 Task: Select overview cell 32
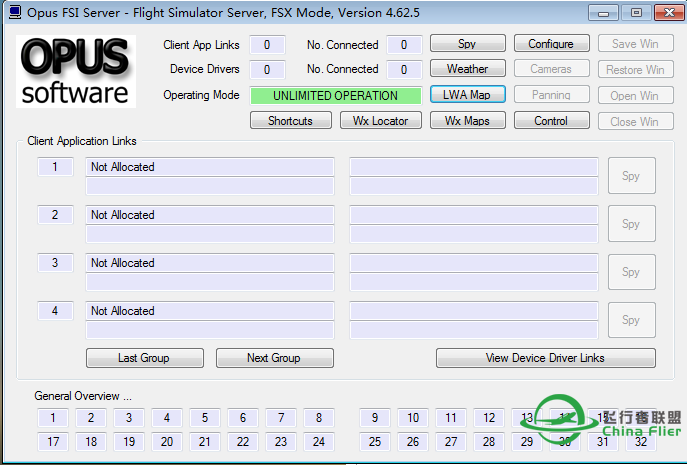tap(641, 442)
